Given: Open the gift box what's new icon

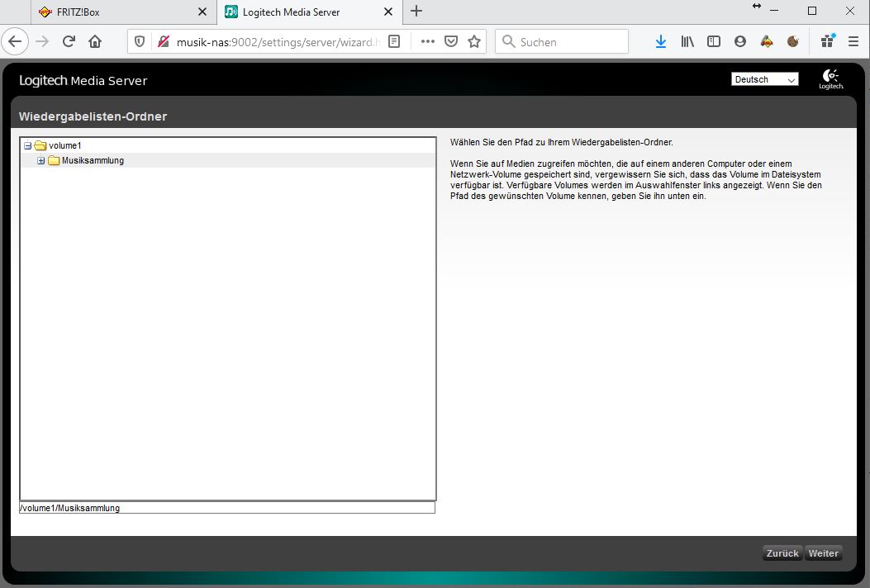Looking at the screenshot, I should click(x=828, y=41).
